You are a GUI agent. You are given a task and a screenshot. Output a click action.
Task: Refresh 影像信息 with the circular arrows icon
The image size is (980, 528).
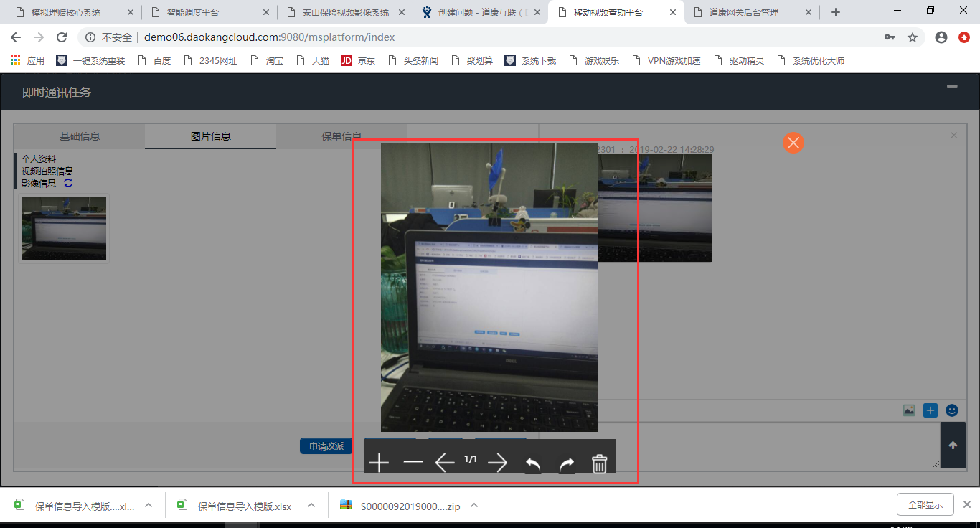click(68, 183)
